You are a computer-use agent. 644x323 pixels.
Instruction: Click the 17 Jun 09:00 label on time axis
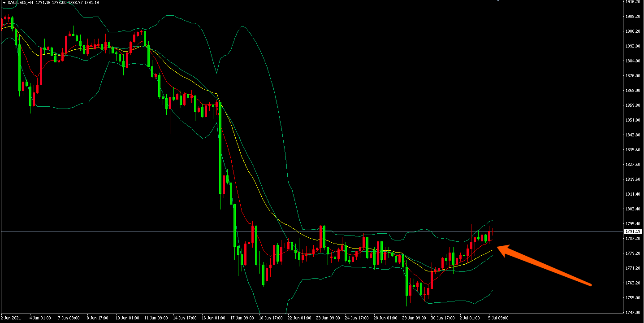242,318
